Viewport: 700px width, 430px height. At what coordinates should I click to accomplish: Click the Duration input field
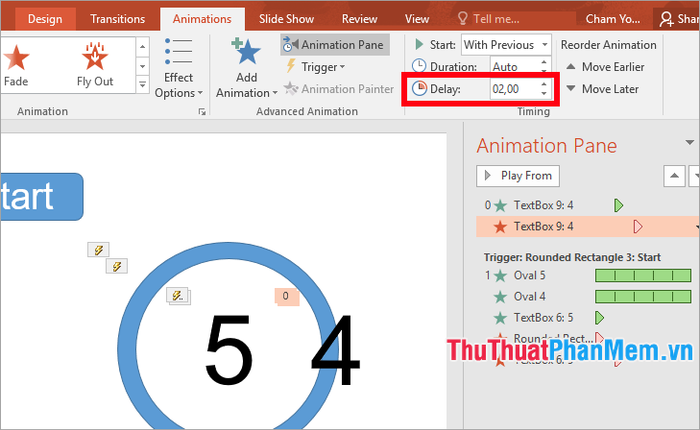tap(514, 67)
